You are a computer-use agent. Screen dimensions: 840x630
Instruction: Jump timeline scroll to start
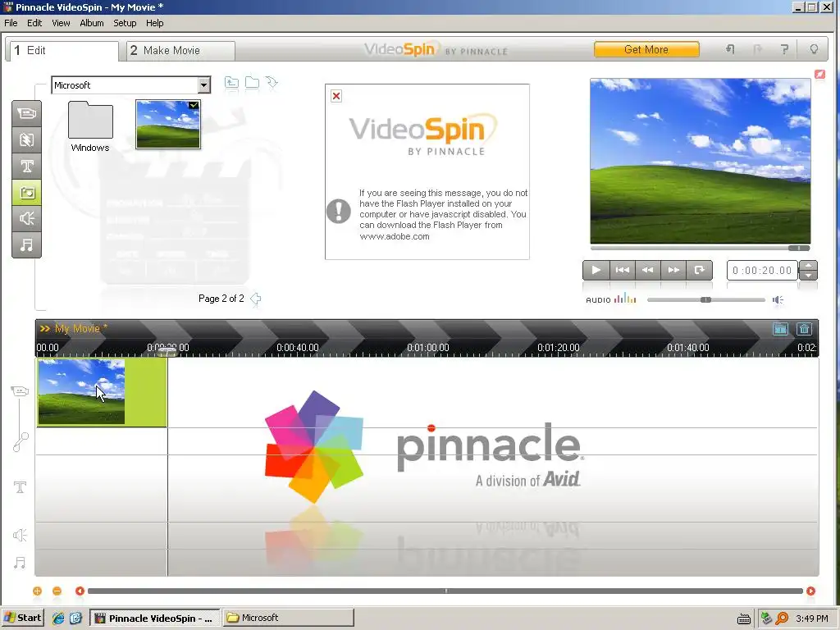(80, 591)
